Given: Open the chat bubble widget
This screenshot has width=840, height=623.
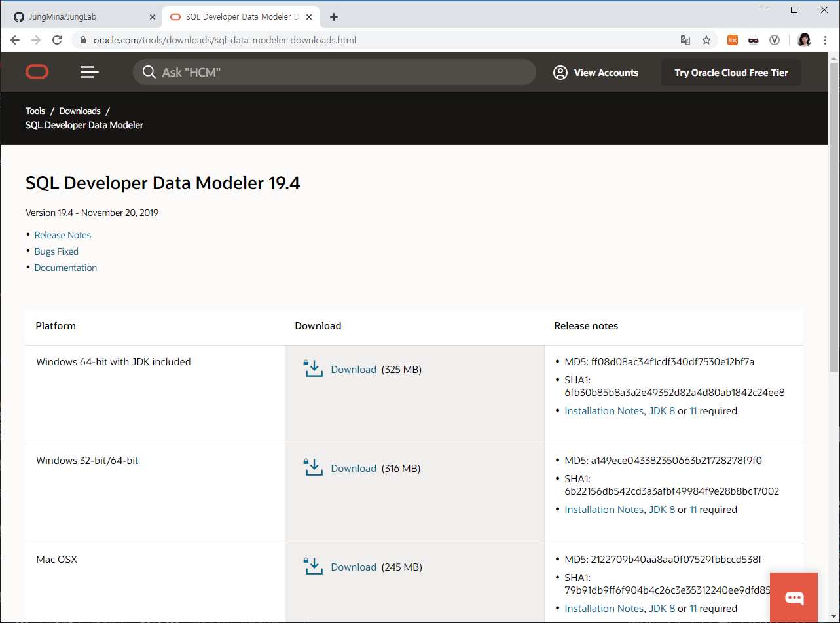Looking at the screenshot, I should pos(794,597).
